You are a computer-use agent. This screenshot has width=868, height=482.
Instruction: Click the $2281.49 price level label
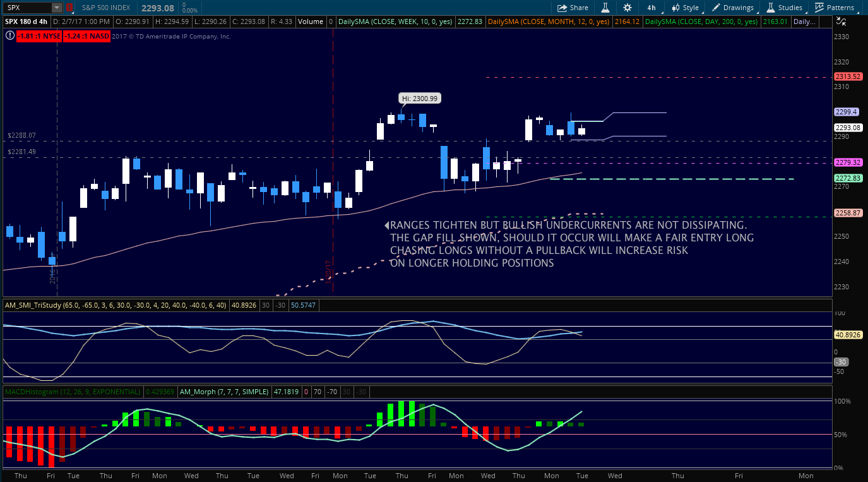21,152
